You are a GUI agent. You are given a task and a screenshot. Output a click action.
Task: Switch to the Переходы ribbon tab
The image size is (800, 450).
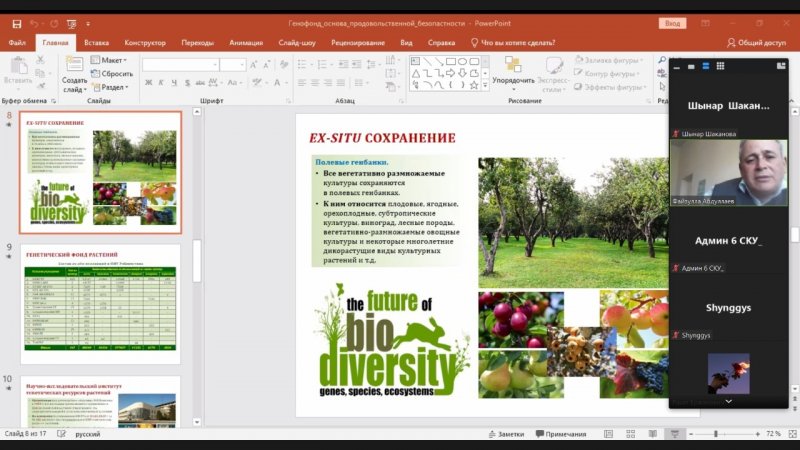[x=197, y=43]
